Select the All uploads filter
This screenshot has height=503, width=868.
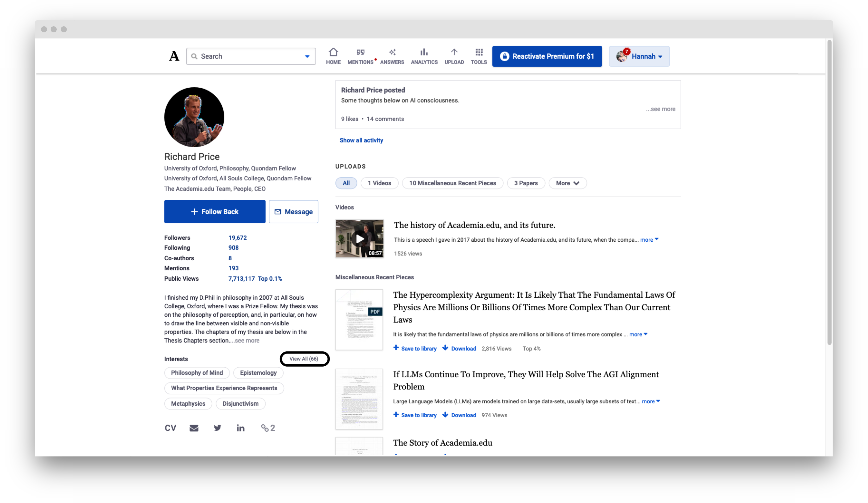[x=346, y=183]
